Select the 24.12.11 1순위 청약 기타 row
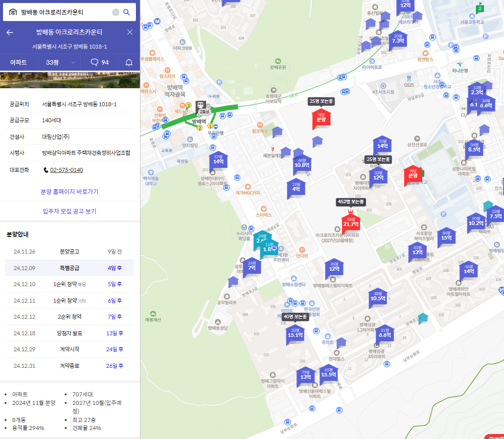The image size is (504, 439). 69,301
